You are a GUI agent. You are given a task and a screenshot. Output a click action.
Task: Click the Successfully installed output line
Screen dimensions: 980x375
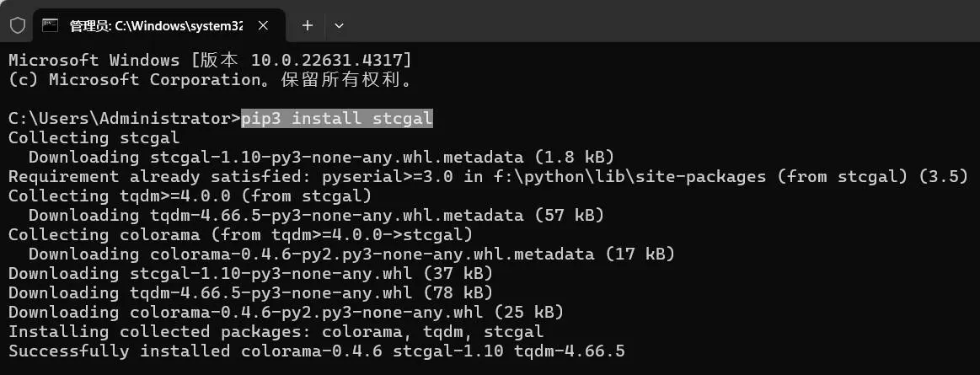(316, 351)
